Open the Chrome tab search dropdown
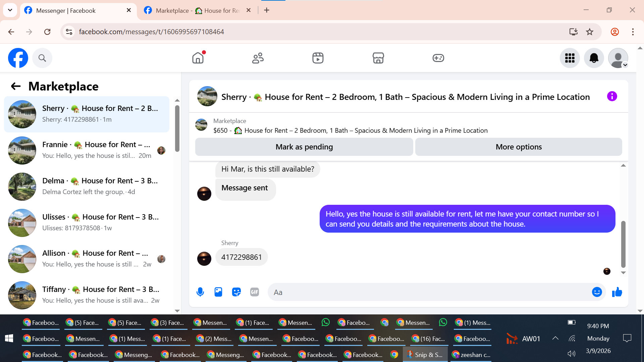The width and height of the screenshot is (644, 362). coord(10,10)
